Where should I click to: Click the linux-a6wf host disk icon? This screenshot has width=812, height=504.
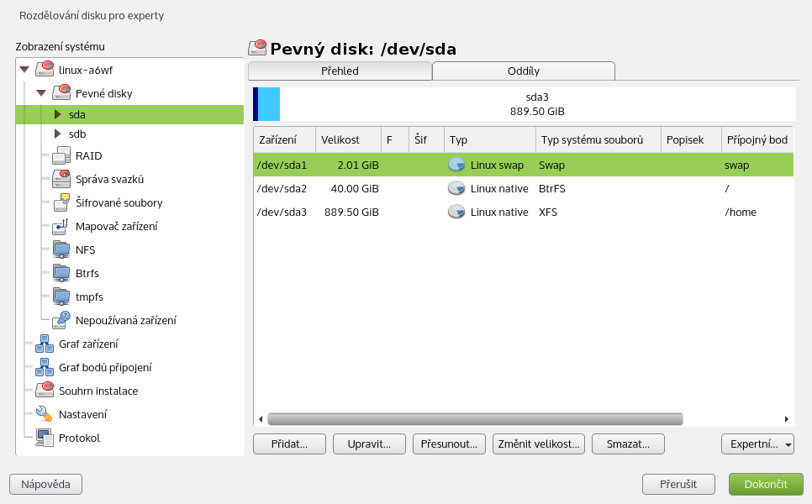45,70
